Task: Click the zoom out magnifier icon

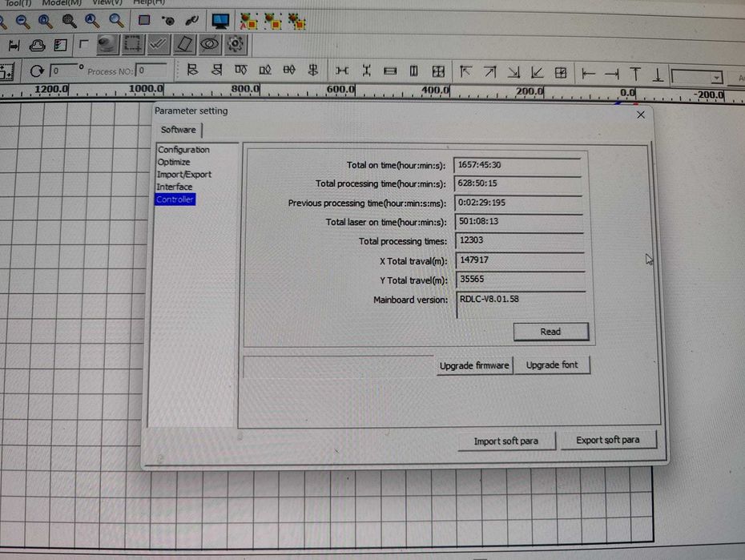Action: tap(22, 21)
